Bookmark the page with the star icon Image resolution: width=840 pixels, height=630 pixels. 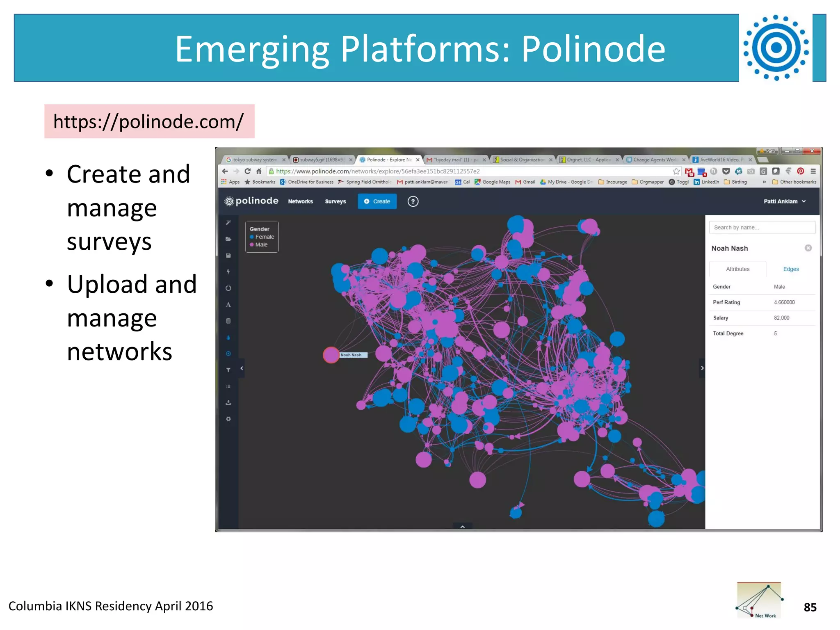pos(676,171)
